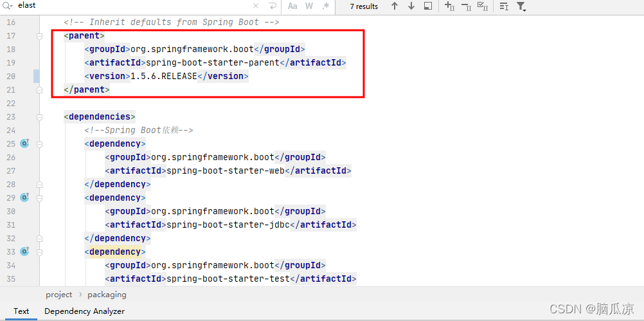Screen dimensions: 644x321
Task: Collapse dependency fold at line 25
Action: coord(39,144)
